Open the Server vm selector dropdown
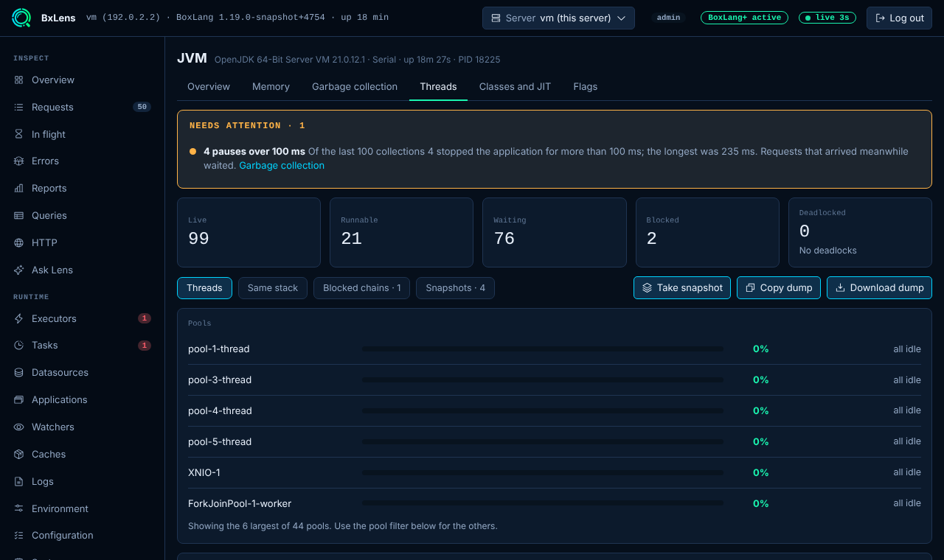 (558, 18)
